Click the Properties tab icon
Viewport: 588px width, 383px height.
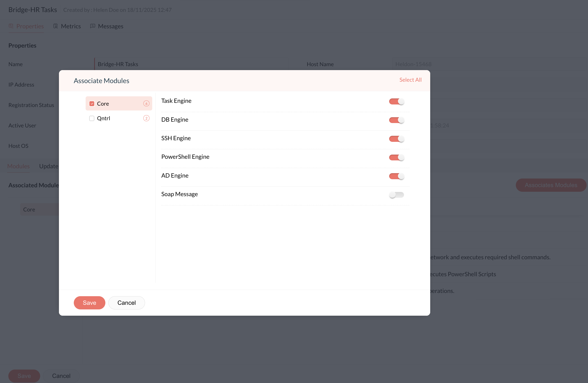pos(11,26)
